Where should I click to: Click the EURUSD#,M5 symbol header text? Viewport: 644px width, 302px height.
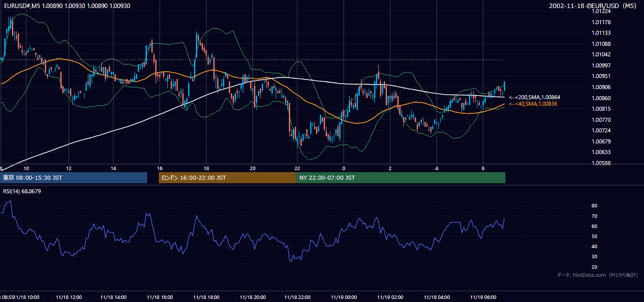[67, 5]
